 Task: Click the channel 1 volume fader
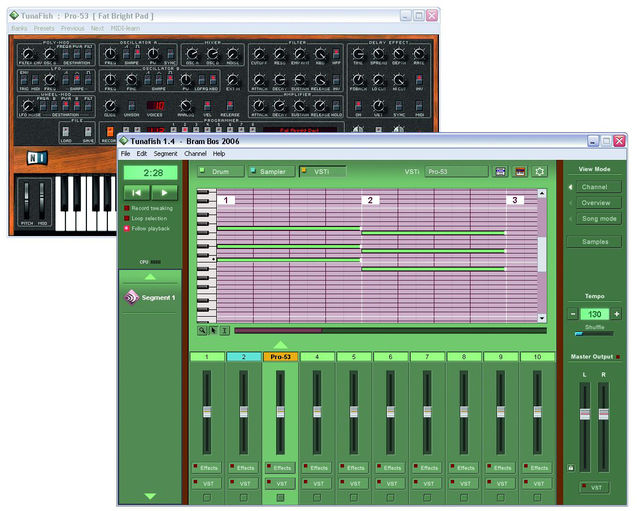coord(207,412)
